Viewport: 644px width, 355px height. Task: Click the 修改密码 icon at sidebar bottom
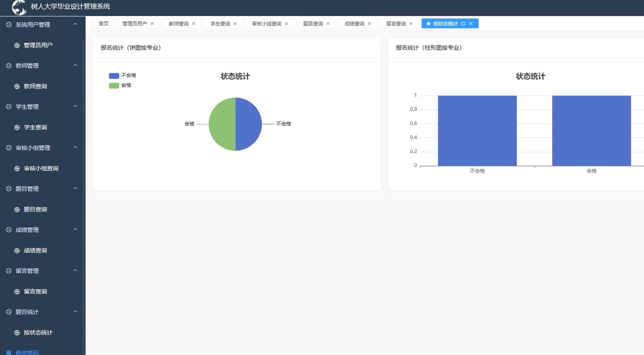[x=8, y=352]
